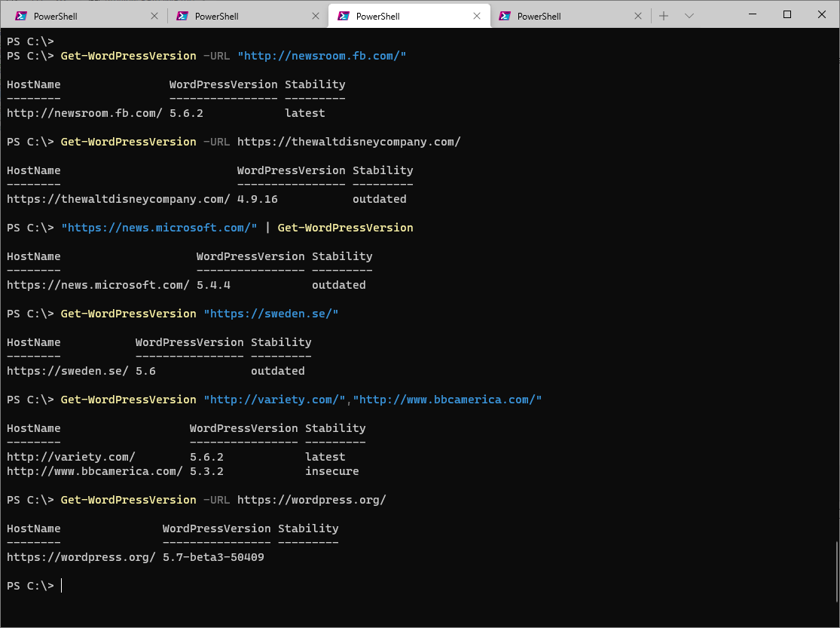Click the PowerShell icon on the tab left of the active one
The height and width of the screenshot is (628, 840).
pos(182,16)
